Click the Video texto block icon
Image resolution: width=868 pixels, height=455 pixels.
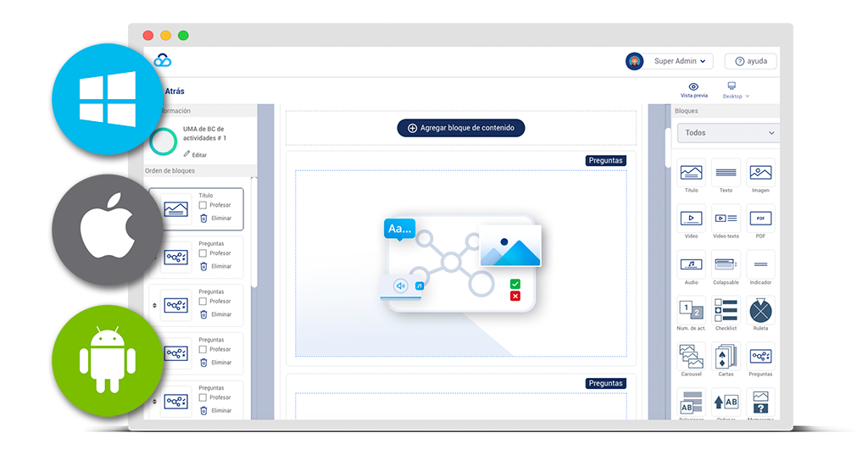[x=726, y=219]
